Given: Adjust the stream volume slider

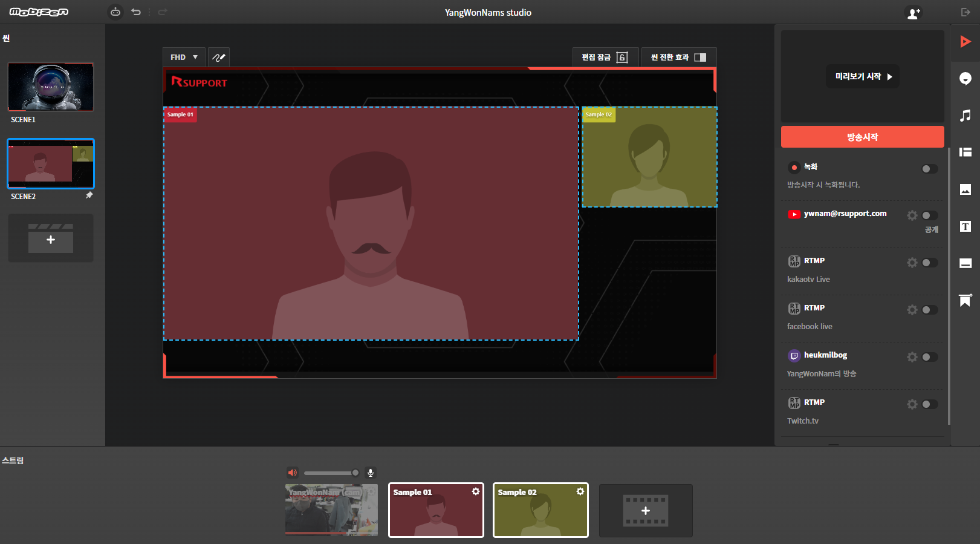Looking at the screenshot, I should point(331,473).
